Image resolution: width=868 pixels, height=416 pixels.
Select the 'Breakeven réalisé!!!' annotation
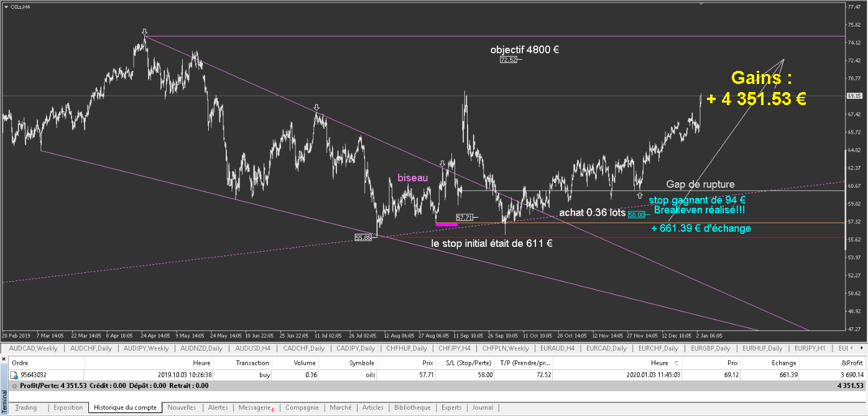(699, 210)
